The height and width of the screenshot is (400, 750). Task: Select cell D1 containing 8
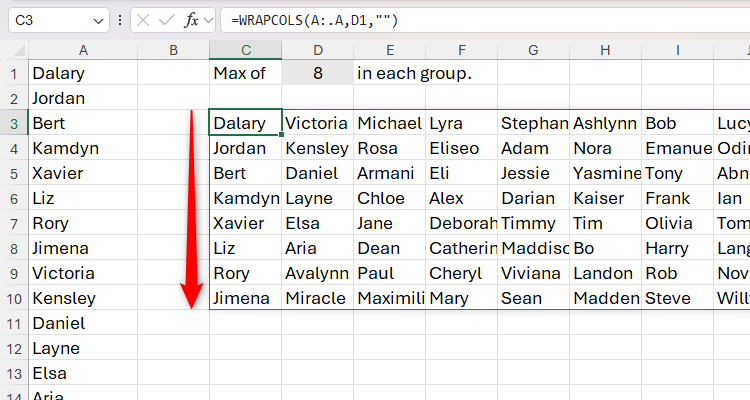click(x=318, y=73)
